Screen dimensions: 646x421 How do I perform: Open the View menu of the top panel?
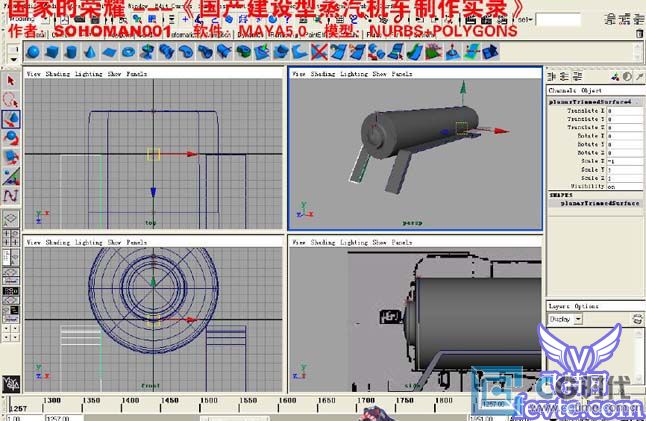click(x=33, y=74)
